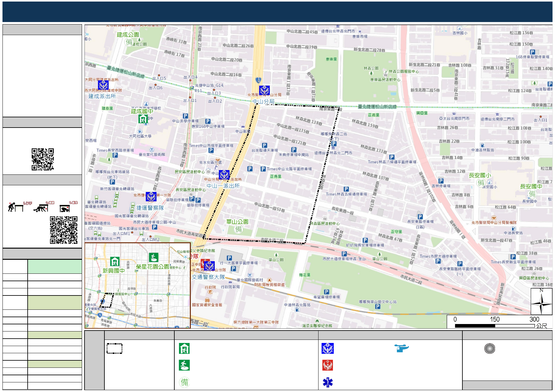The image size is (555, 392).
Task: Click the 新興國中 label in inset map
Action: (x=114, y=271)
